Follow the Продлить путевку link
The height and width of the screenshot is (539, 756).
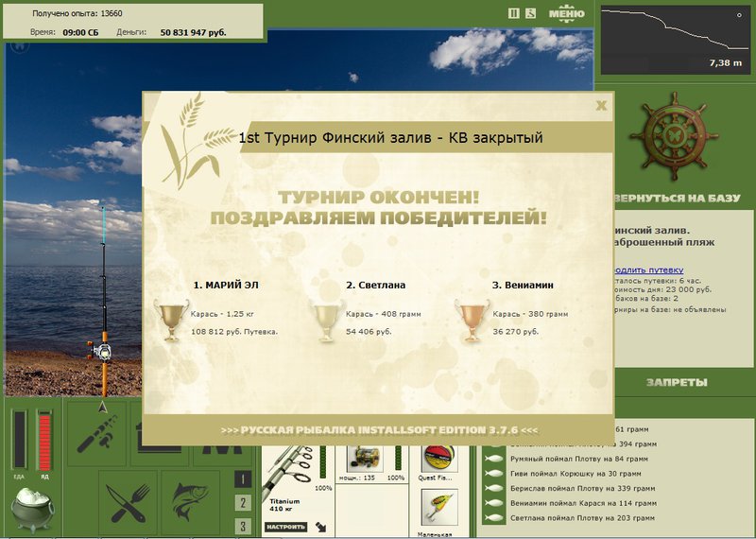pos(649,270)
